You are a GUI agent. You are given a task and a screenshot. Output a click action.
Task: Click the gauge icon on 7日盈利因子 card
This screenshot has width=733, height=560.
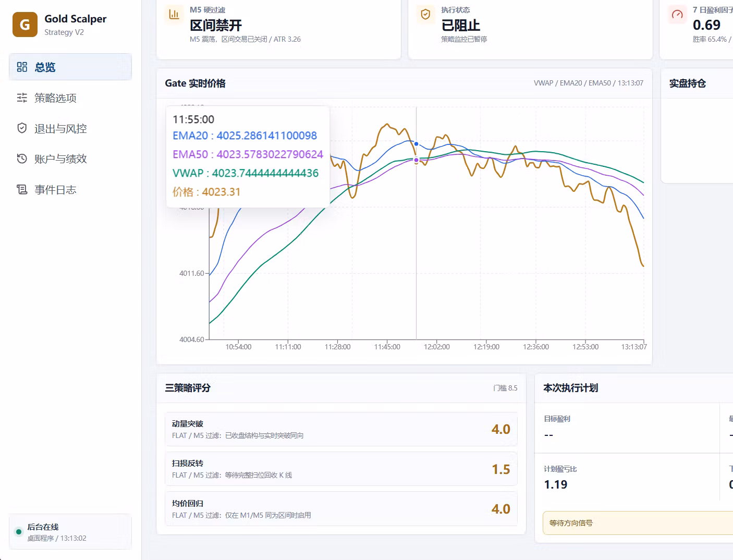[x=677, y=14]
